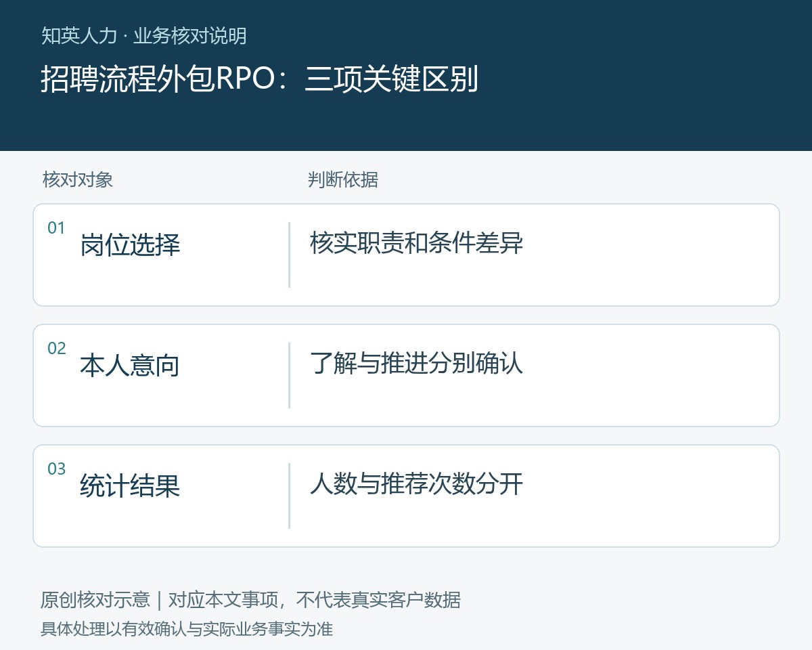Click the number 02 on the second card
Image resolution: width=812 pixels, height=650 pixels.
click(x=56, y=349)
